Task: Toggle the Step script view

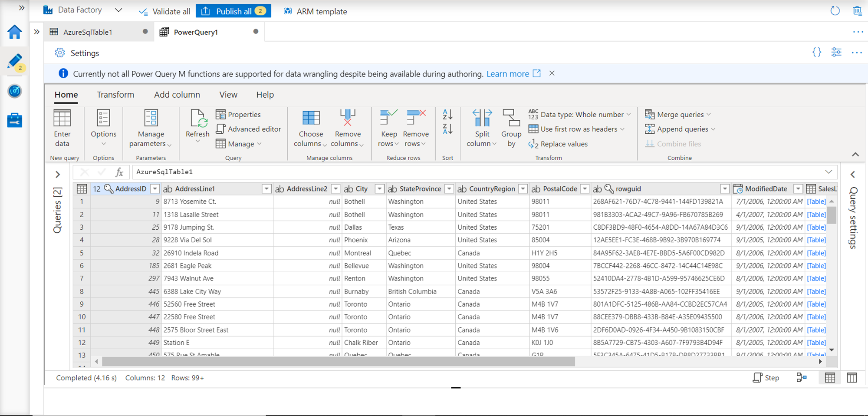Action: [x=766, y=378]
